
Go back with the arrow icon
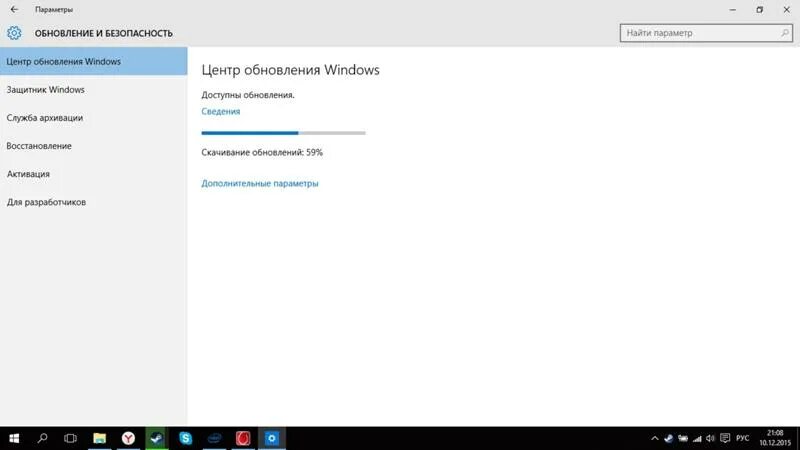click(x=14, y=9)
